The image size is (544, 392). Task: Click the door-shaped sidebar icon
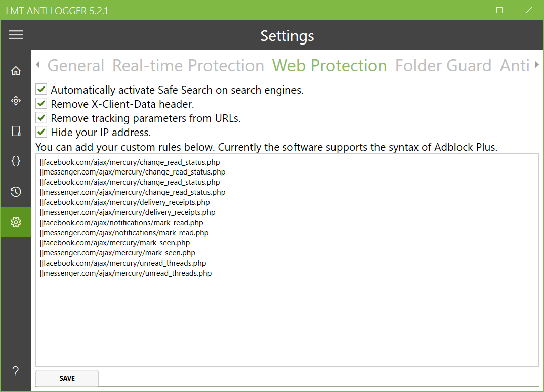click(x=16, y=132)
